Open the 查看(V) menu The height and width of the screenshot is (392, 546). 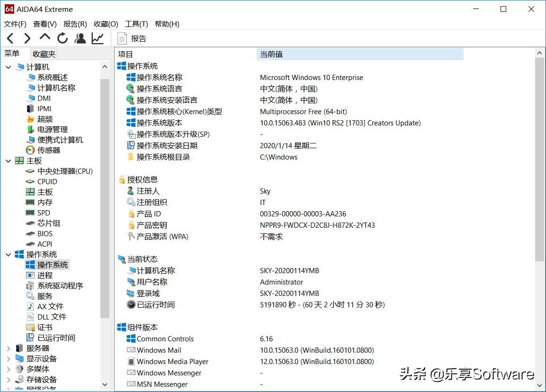pos(45,24)
